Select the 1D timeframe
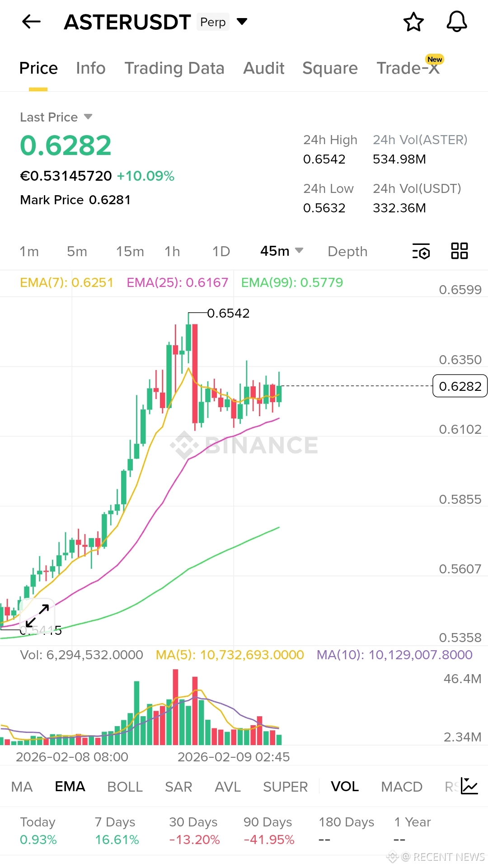Screen dimensions: 488x868 pyautogui.click(x=221, y=251)
